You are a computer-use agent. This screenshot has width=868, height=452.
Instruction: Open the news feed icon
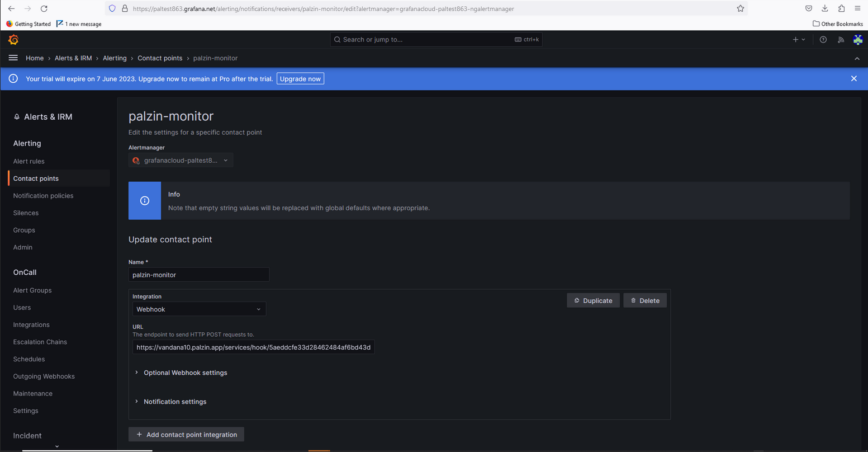click(x=841, y=40)
